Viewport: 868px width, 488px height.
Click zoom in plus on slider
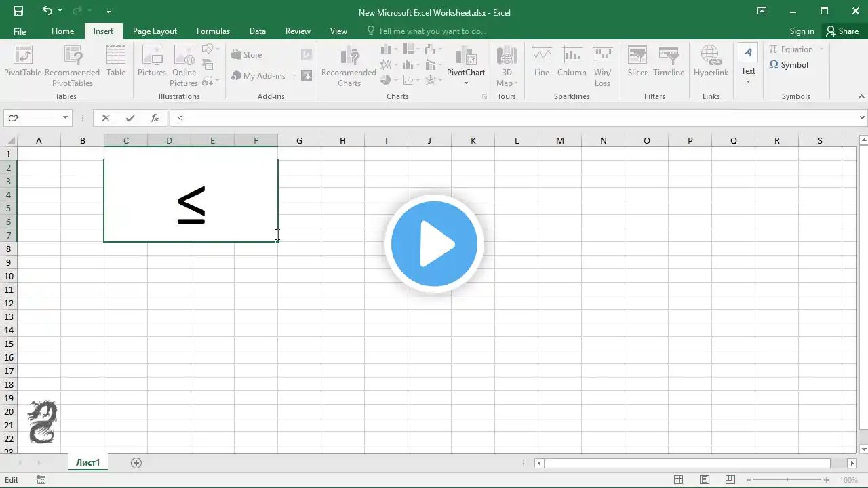point(827,480)
